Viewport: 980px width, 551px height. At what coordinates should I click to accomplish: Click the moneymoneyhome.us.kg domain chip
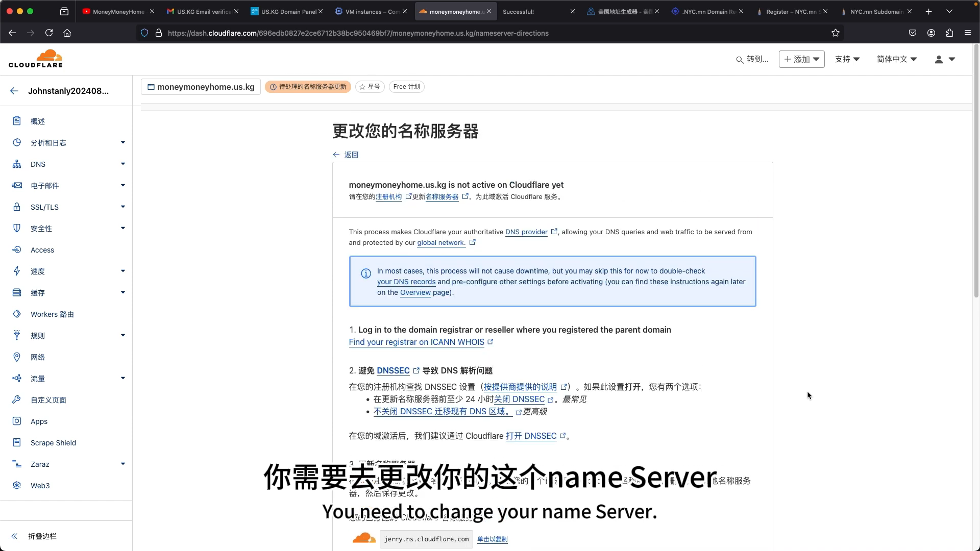[201, 87]
